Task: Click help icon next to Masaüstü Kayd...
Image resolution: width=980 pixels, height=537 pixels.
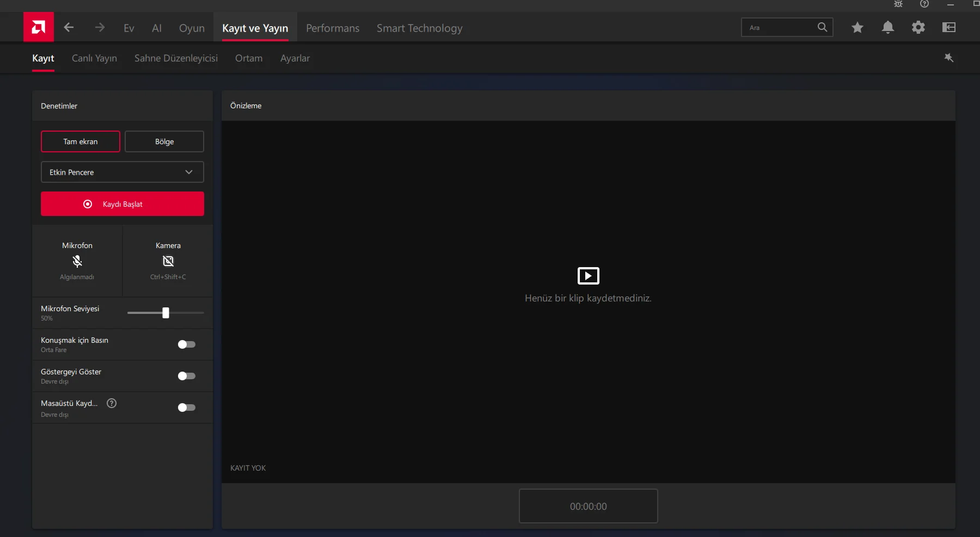Action: pyautogui.click(x=112, y=403)
